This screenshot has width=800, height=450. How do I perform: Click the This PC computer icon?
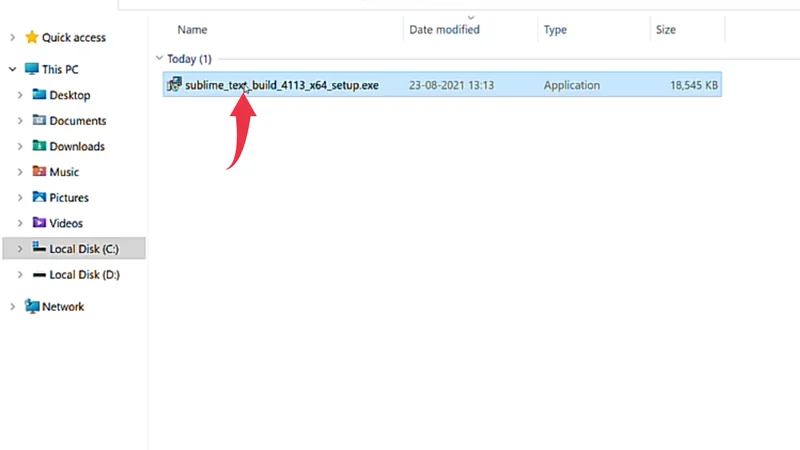coord(32,70)
